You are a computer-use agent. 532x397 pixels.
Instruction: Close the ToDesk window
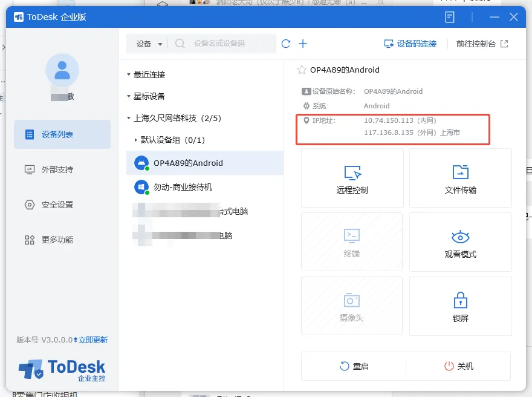(x=514, y=17)
